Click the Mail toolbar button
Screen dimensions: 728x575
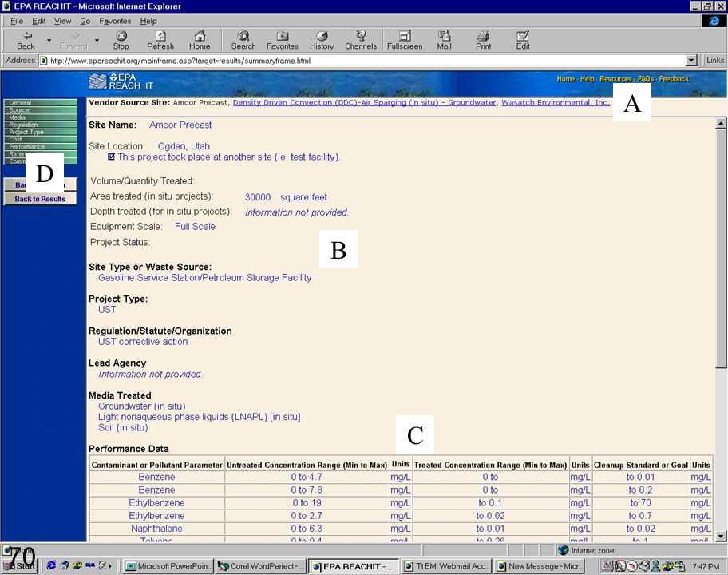pos(445,41)
